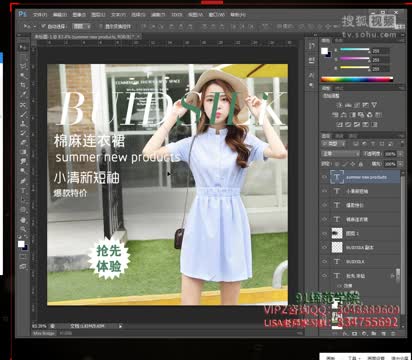Open the opacity 100% dropdown arrow

point(400,154)
